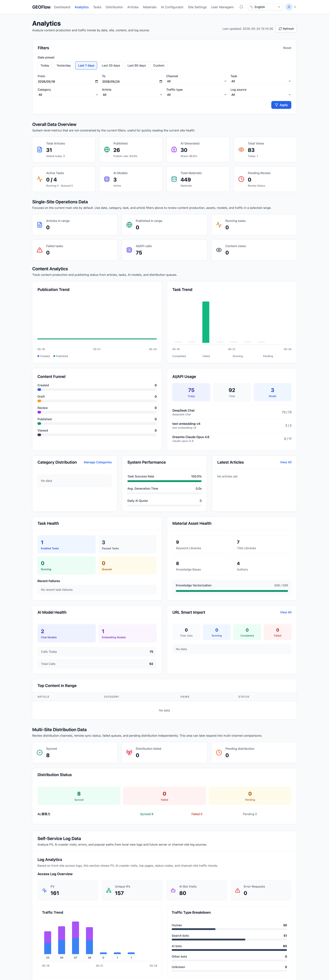The width and height of the screenshot is (329, 980).
Task: Open the From date calendar picker
Action: click(96, 81)
